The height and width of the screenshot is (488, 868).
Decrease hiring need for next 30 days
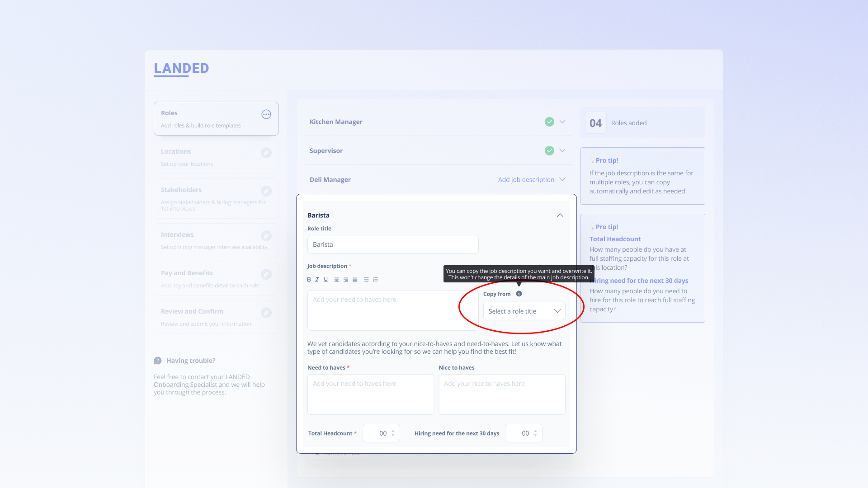coord(535,435)
